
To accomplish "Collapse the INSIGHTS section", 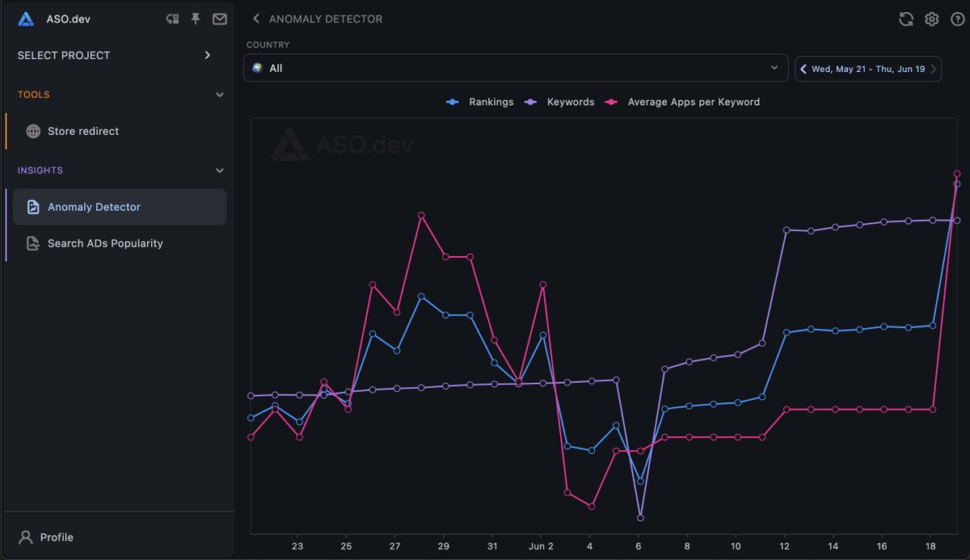I will point(219,171).
